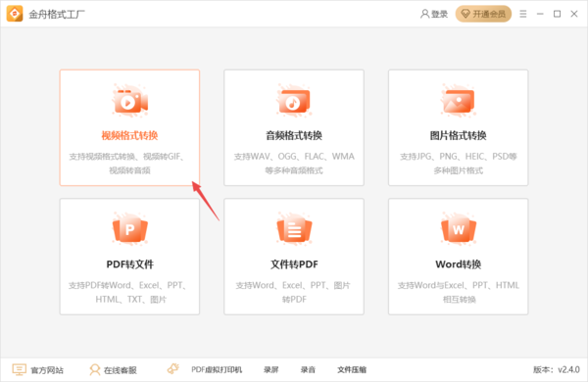This screenshot has width=588, height=382.
Task: Click the image picture conversion icon
Action: pos(459,101)
